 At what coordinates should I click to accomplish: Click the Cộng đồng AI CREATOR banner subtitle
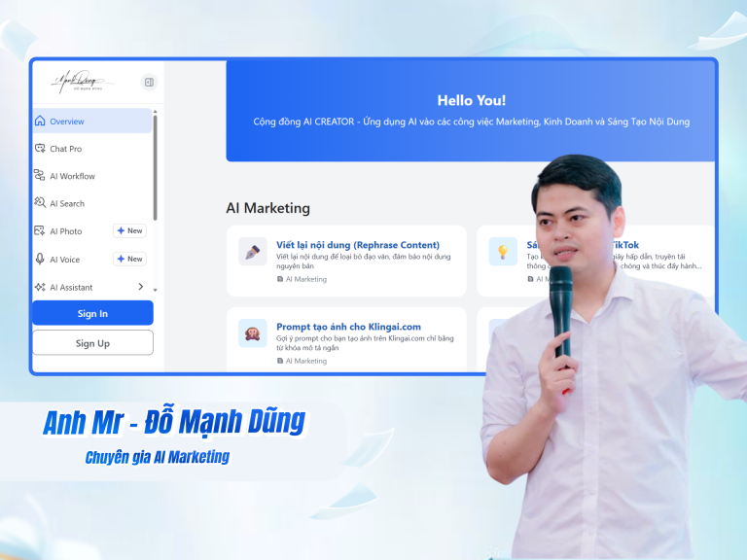[472, 122]
